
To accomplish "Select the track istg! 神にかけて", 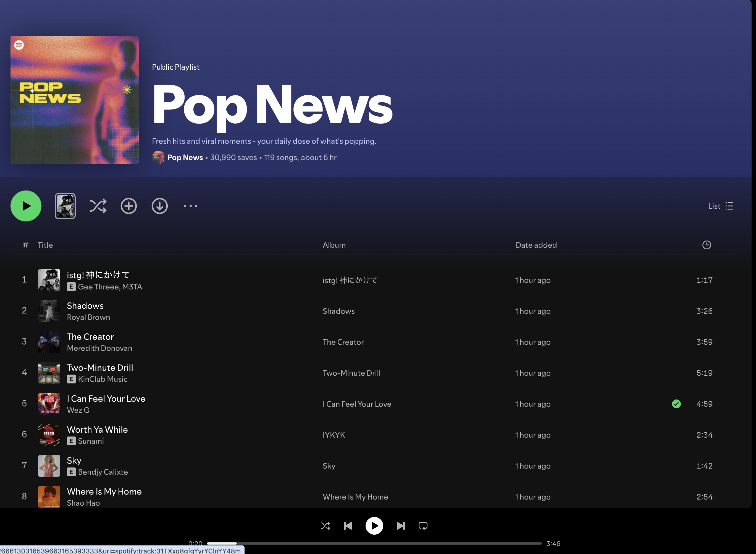I will pyautogui.click(x=98, y=275).
